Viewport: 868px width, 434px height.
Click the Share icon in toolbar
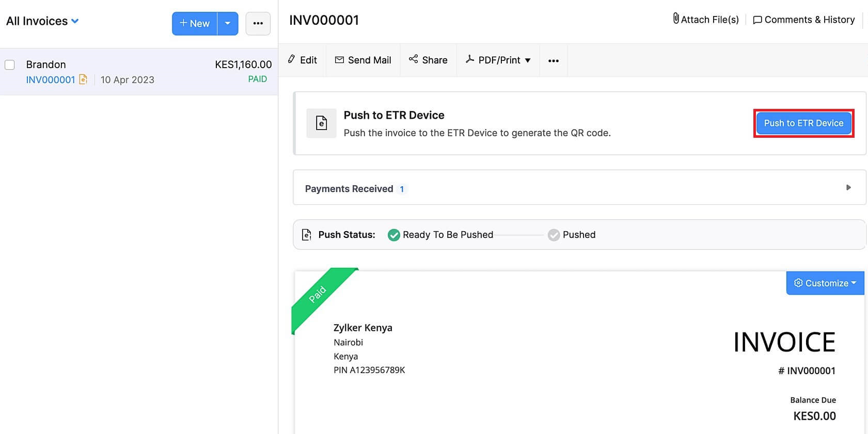[414, 59]
